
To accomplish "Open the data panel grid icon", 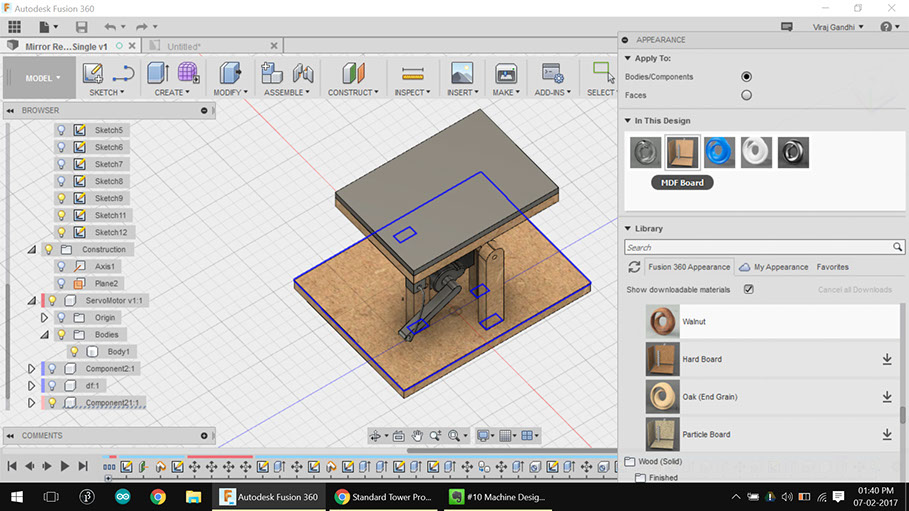I will (x=14, y=26).
